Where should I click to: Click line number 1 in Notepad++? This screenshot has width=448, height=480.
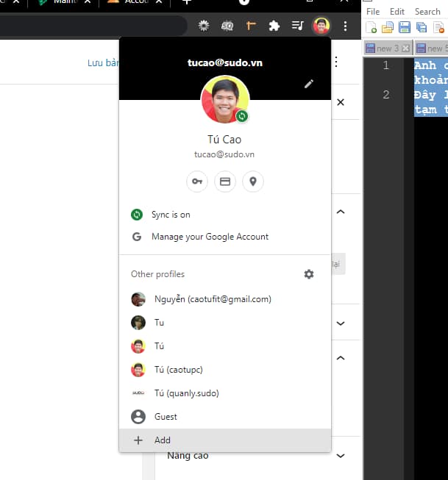point(385,65)
